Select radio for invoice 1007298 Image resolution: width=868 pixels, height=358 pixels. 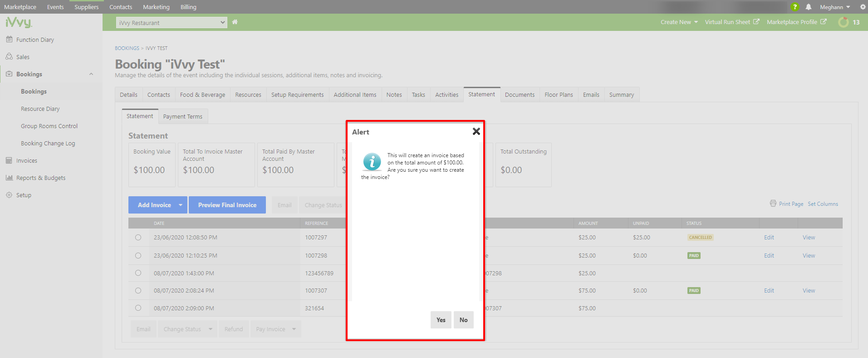pos(138,256)
